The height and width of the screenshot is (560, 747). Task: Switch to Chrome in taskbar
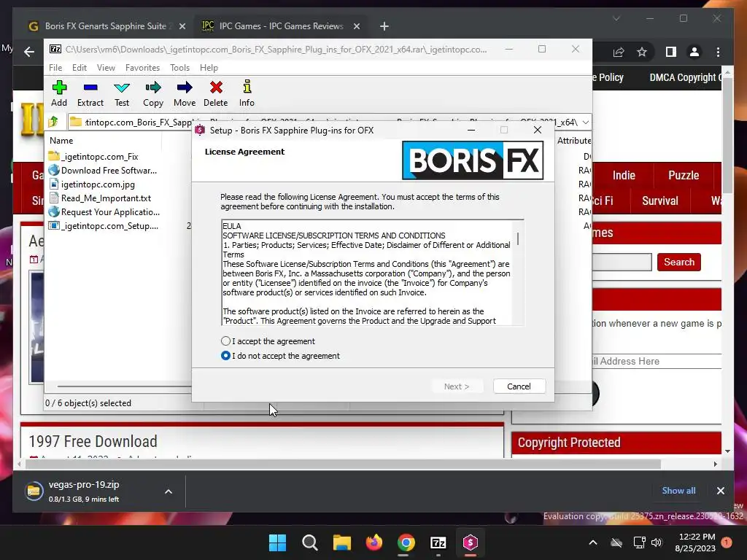[x=406, y=542]
